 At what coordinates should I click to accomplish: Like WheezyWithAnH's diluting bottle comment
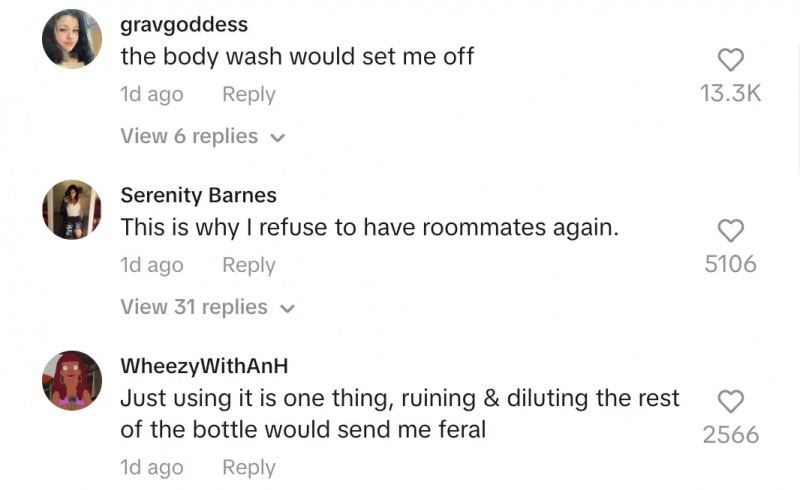(731, 401)
